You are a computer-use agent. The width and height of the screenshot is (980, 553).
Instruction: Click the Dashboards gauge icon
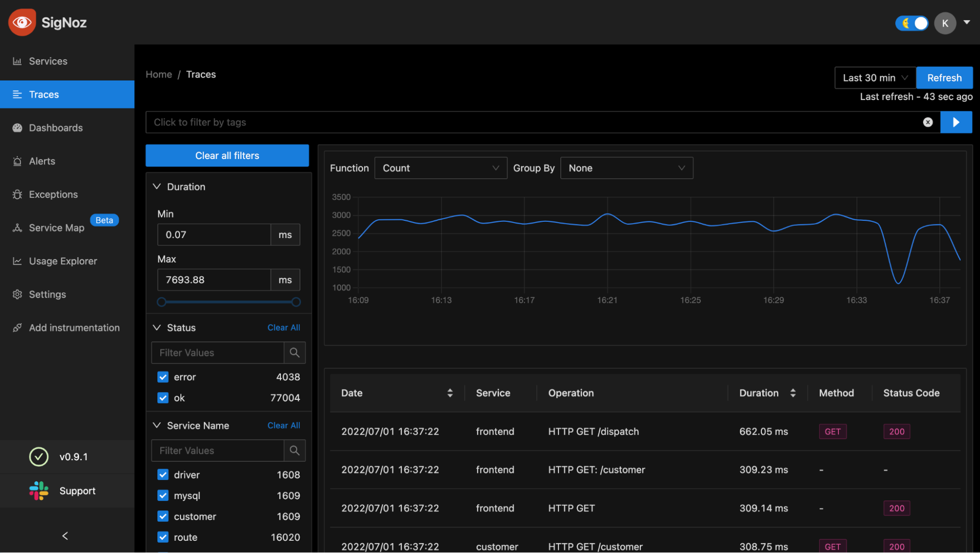click(17, 128)
